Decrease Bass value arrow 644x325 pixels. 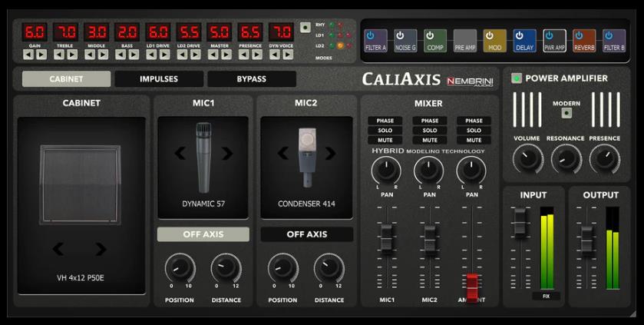[x=121, y=55]
